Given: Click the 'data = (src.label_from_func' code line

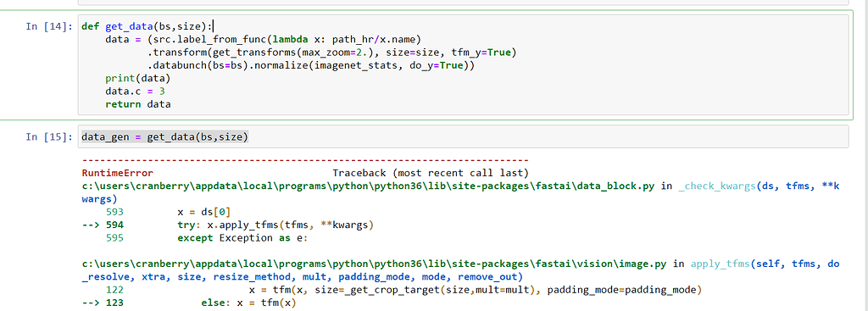Looking at the screenshot, I should pyautogui.click(x=264, y=39).
